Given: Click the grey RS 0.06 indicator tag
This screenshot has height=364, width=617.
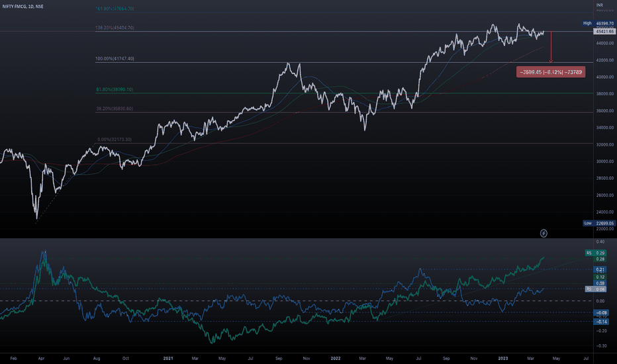Looking at the screenshot, I should coord(596,289).
